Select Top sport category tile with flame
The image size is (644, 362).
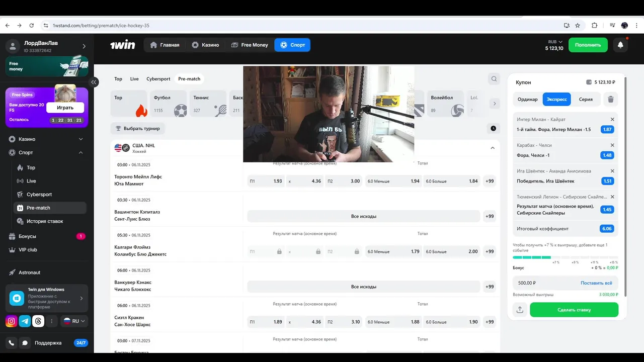point(129,104)
